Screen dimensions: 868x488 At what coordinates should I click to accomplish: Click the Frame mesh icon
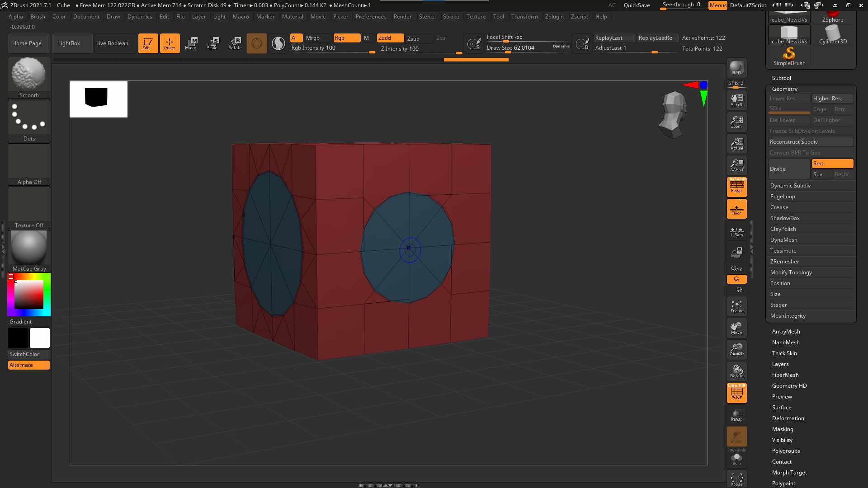pos(736,306)
